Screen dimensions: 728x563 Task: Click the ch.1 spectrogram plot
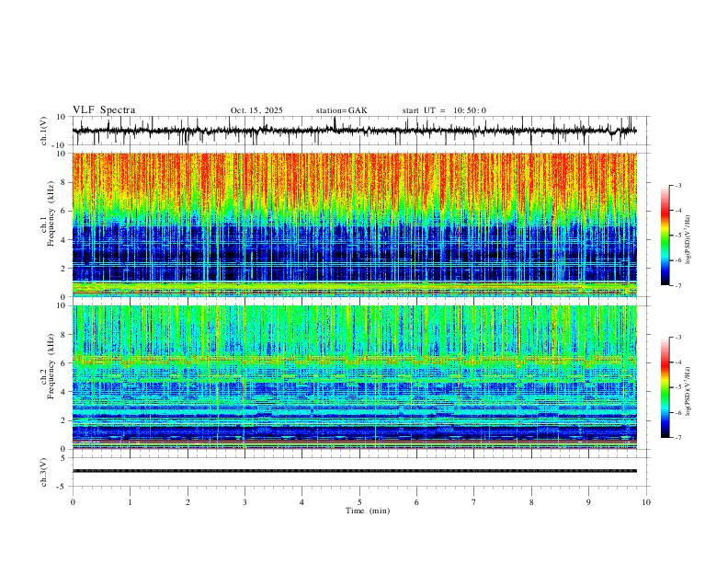pyautogui.click(x=354, y=224)
